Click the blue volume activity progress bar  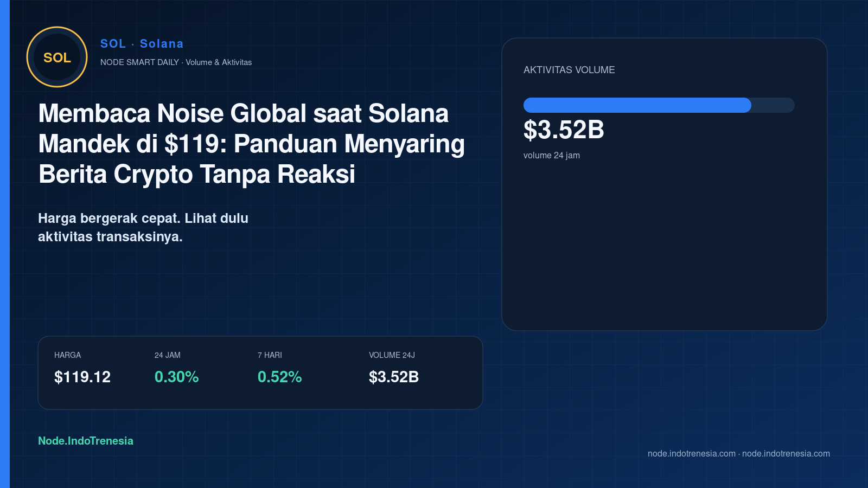pyautogui.click(x=659, y=105)
